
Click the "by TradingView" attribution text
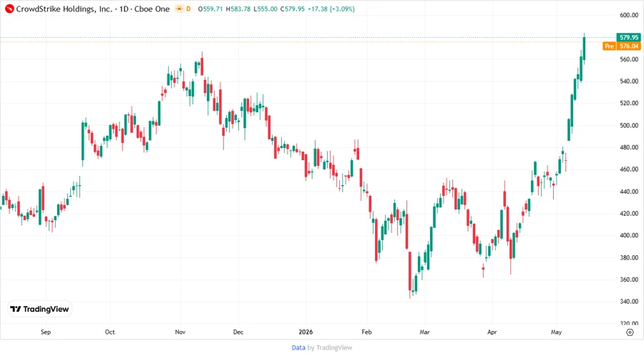tap(330, 347)
